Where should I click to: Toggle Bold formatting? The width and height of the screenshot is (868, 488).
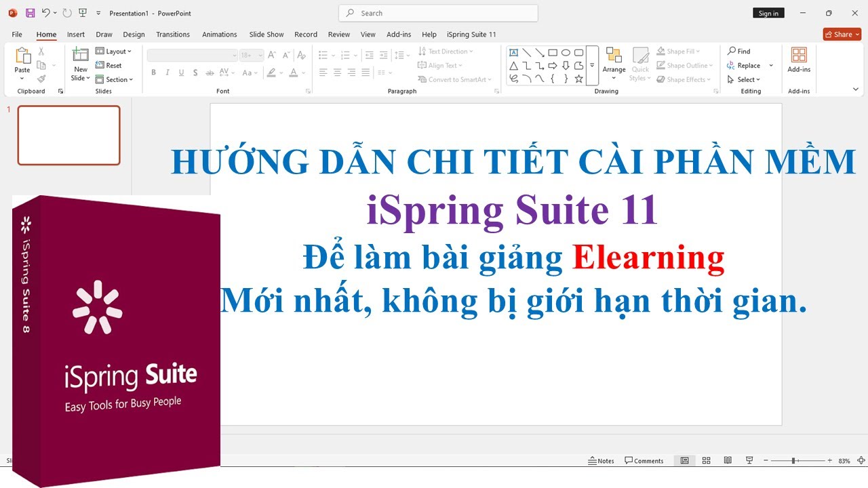click(x=154, y=73)
